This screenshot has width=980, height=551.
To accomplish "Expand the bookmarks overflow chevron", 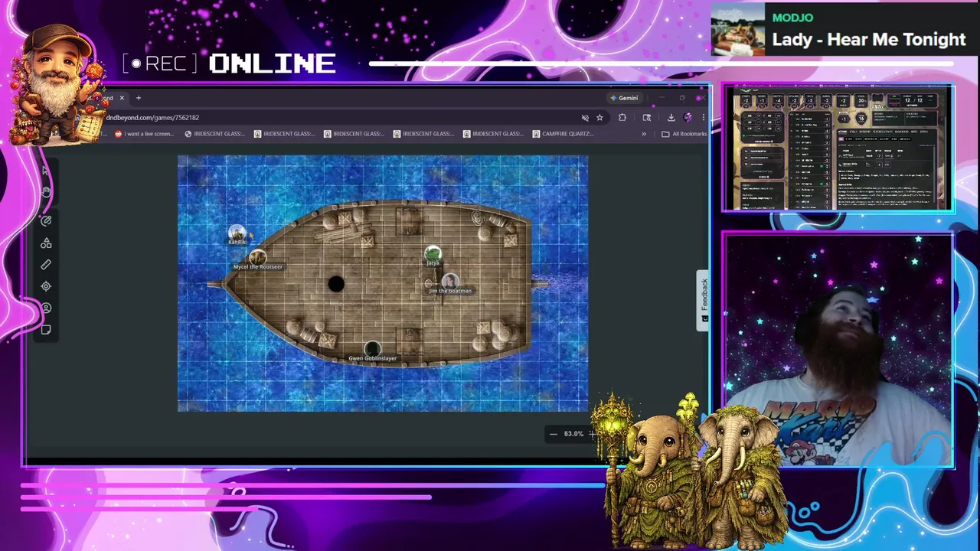I will point(644,134).
